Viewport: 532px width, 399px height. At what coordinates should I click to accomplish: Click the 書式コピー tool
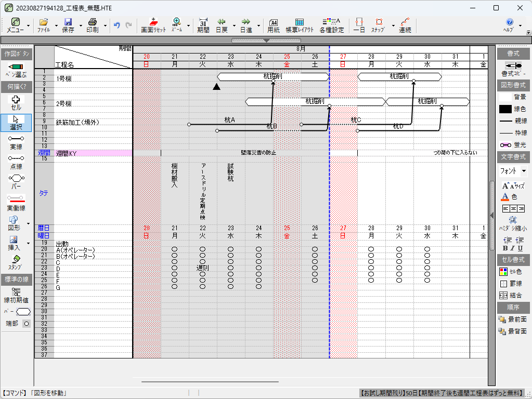(513, 70)
